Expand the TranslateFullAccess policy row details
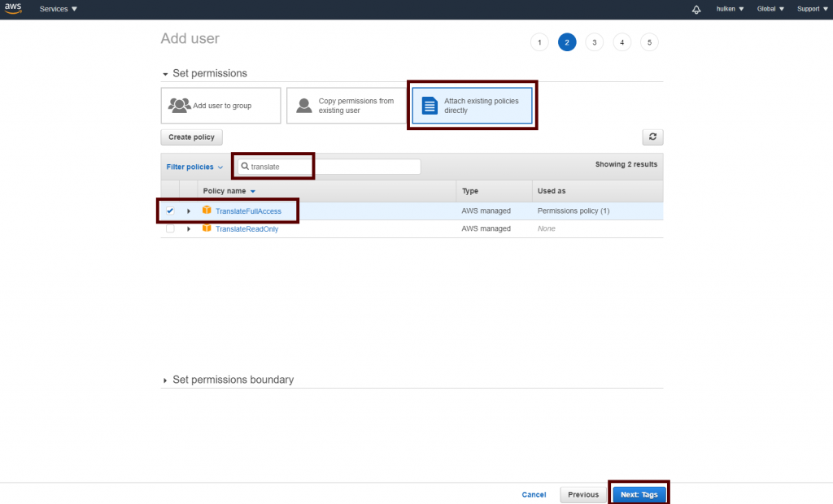Viewport: 833px width, 504px height. coord(189,211)
